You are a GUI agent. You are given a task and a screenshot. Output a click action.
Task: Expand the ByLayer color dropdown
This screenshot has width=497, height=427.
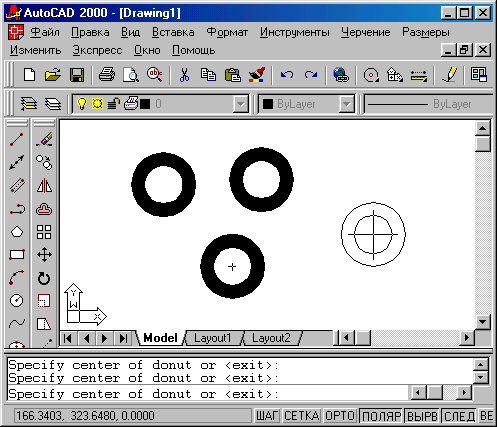tap(347, 104)
